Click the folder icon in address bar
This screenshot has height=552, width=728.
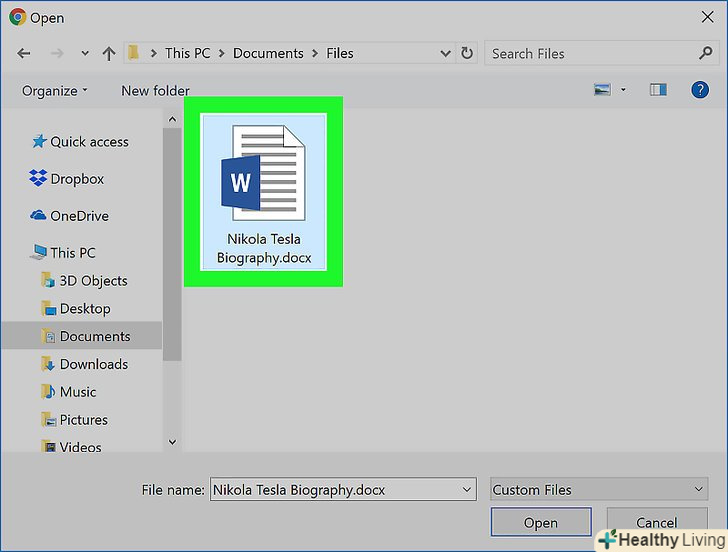click(134, 53)
